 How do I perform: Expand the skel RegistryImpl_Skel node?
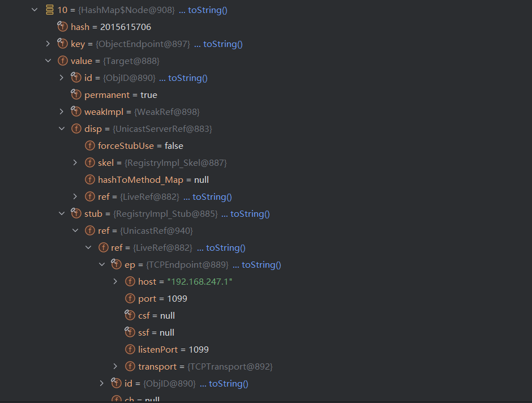click(75, 163)
